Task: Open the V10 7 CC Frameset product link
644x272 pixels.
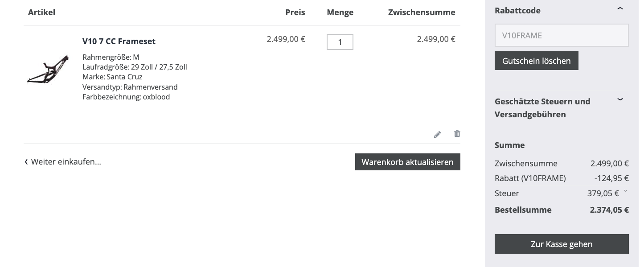Action: point(119,41)
